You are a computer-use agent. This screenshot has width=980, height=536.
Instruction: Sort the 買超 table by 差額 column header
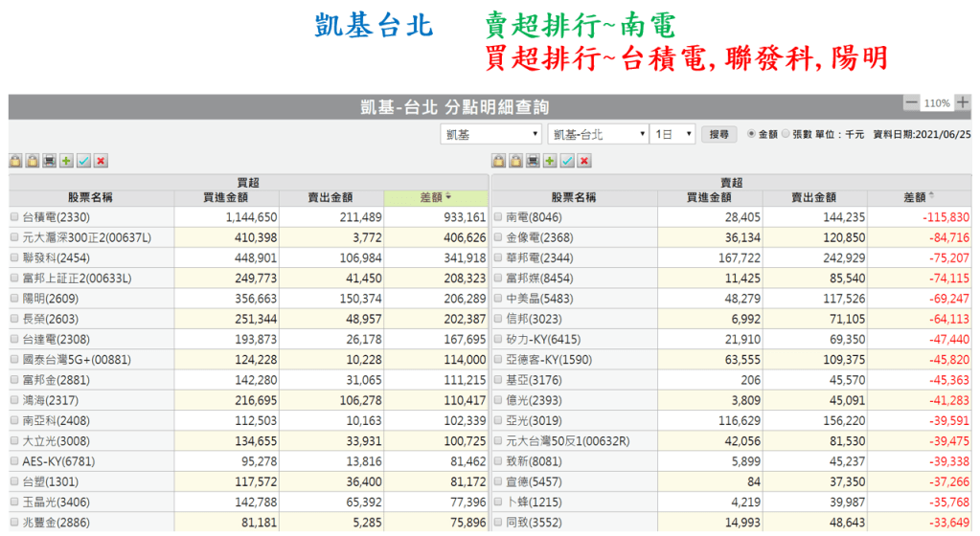point(437,197)
